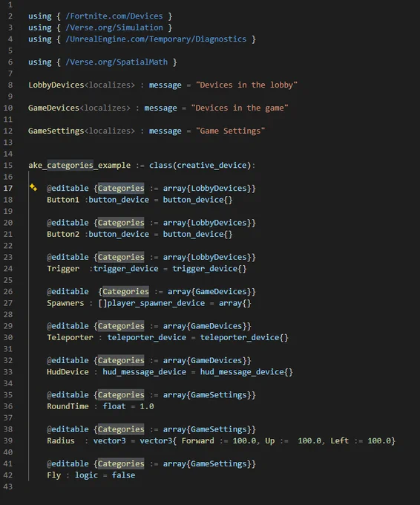Image resolution: width=420 pixels, height=505 pixels.
Task: Click the "button_device" type annotation on line 18
Action: 119,200
